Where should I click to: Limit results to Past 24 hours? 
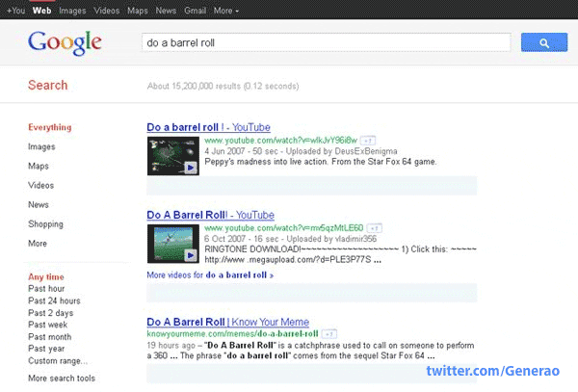click(x=54, y=301)
